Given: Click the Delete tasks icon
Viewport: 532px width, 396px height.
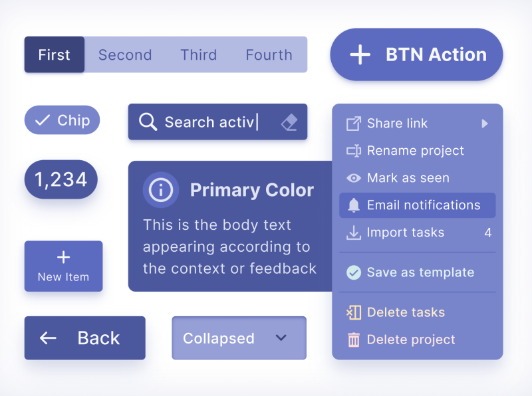Looking at the screenshot, I should [x=353, y=312].
